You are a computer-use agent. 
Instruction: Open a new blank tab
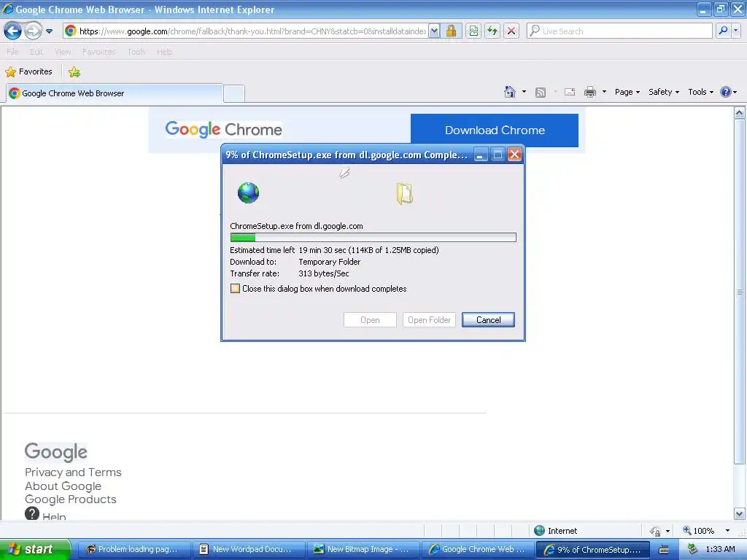tap(234, 94)
